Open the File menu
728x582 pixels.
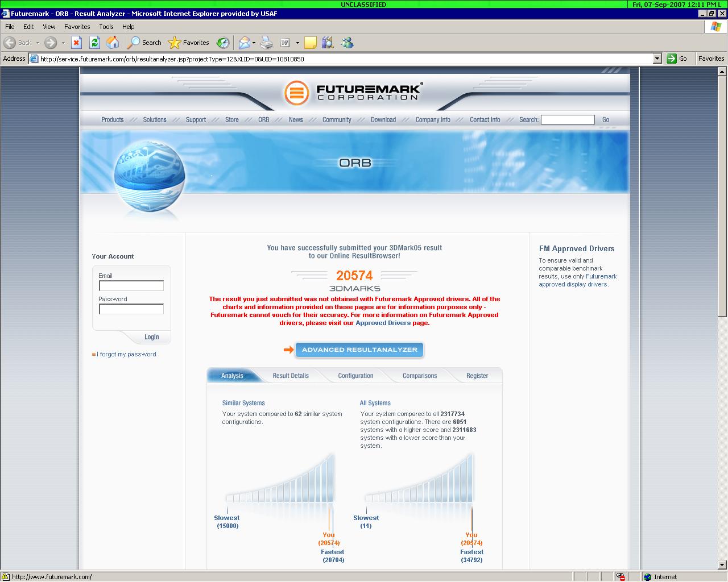point(10,27)
